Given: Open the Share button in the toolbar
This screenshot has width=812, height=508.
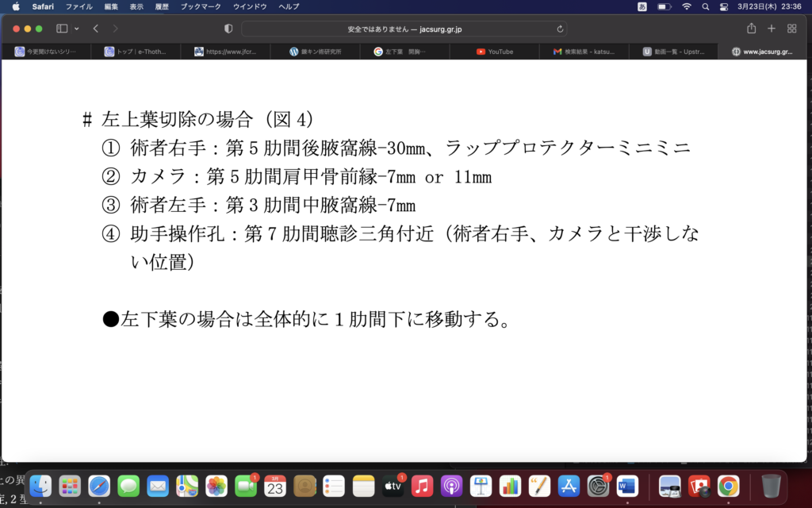Looking at the screenshot, I should (x=751, y=29).
